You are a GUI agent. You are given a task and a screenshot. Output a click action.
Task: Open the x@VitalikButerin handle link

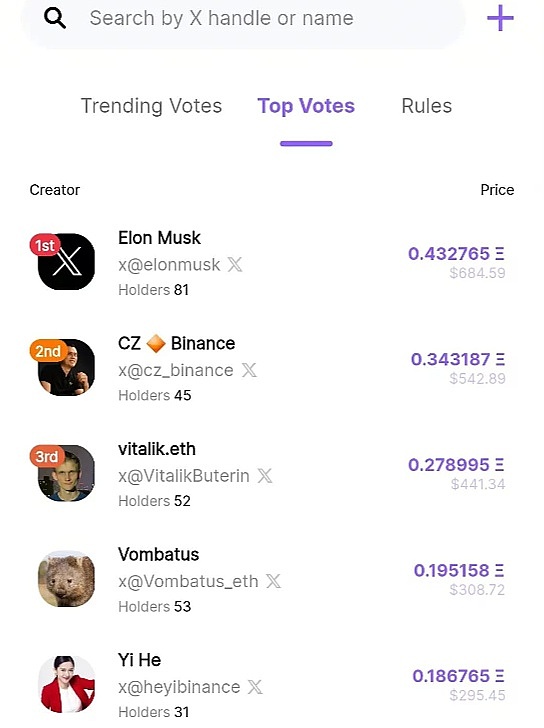(184, 476)
